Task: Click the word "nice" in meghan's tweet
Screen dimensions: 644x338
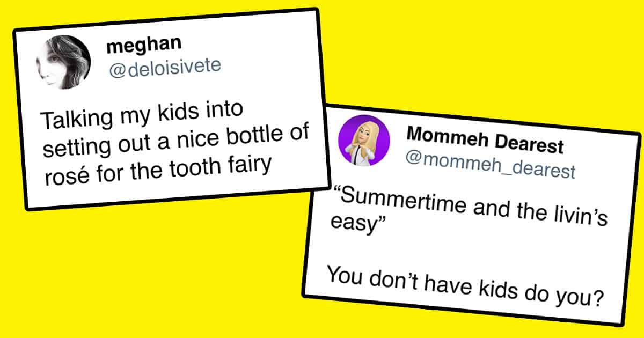Action: pyautogui.click(x=200, y=141)
